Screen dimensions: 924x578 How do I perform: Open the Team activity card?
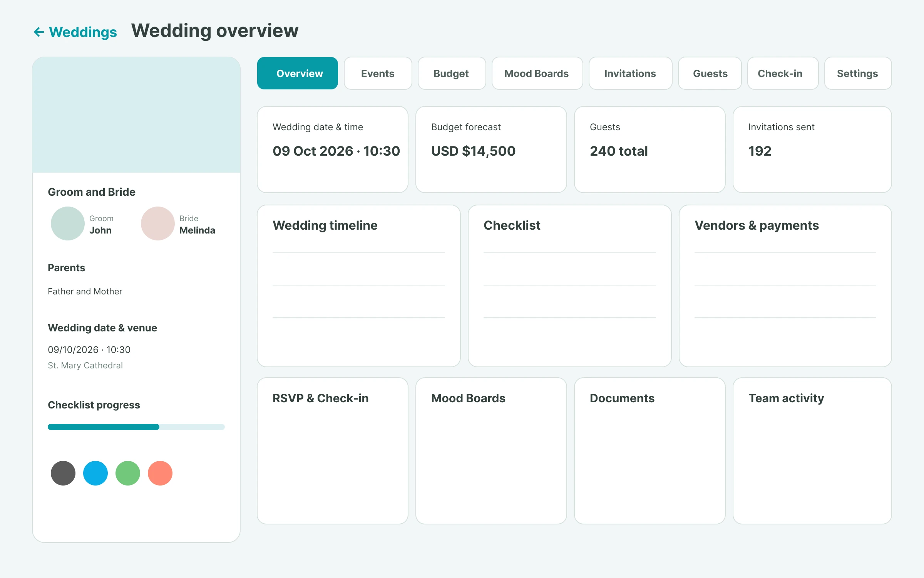coord(812,451)
